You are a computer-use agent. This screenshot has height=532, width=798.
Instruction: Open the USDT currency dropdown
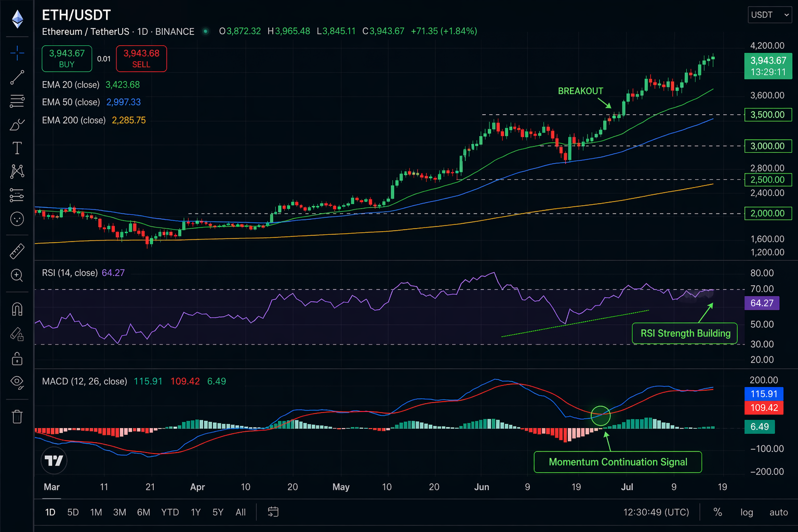tap(769, 15)
